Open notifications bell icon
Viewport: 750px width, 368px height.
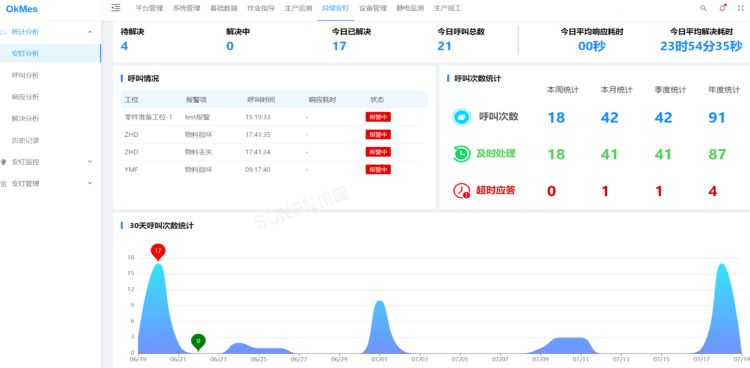[x=722, y=8]
